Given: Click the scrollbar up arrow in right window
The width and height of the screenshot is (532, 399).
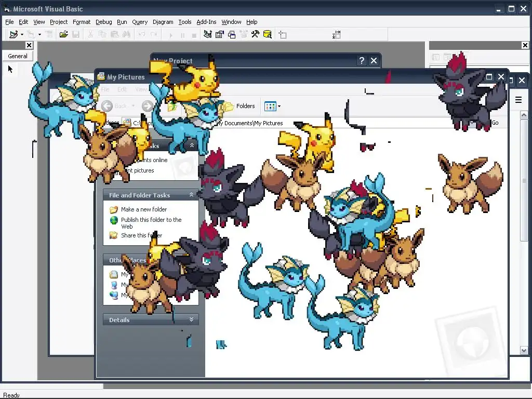Looking at the screenshot, I should [524, 115].
